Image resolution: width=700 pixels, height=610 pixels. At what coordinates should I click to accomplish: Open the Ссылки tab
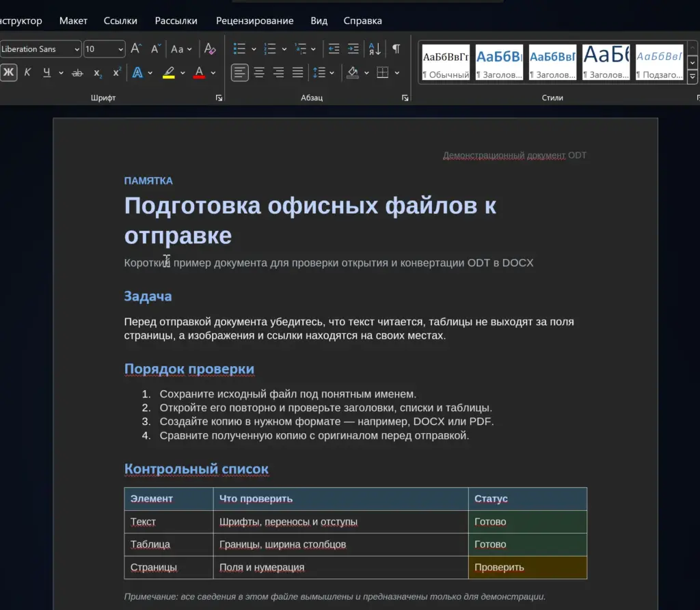click(x=120, y=20)
